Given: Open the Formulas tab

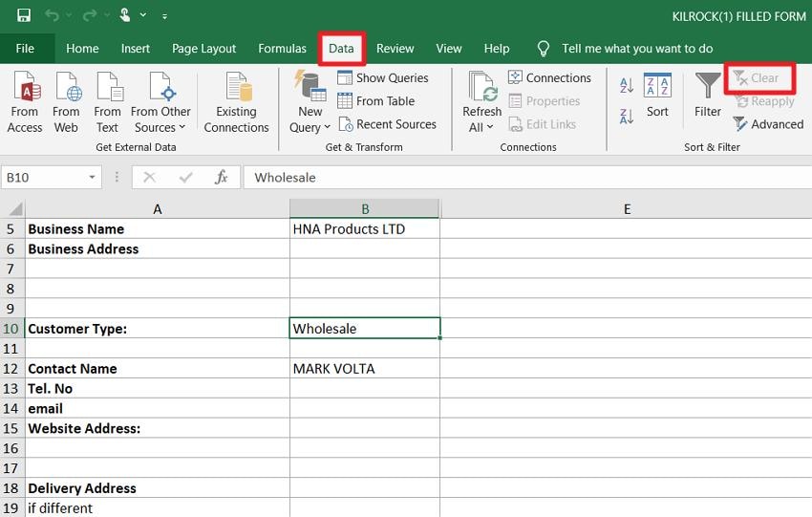Looking at the screenshot, I should pyautogui.click(x=282, y=49).
